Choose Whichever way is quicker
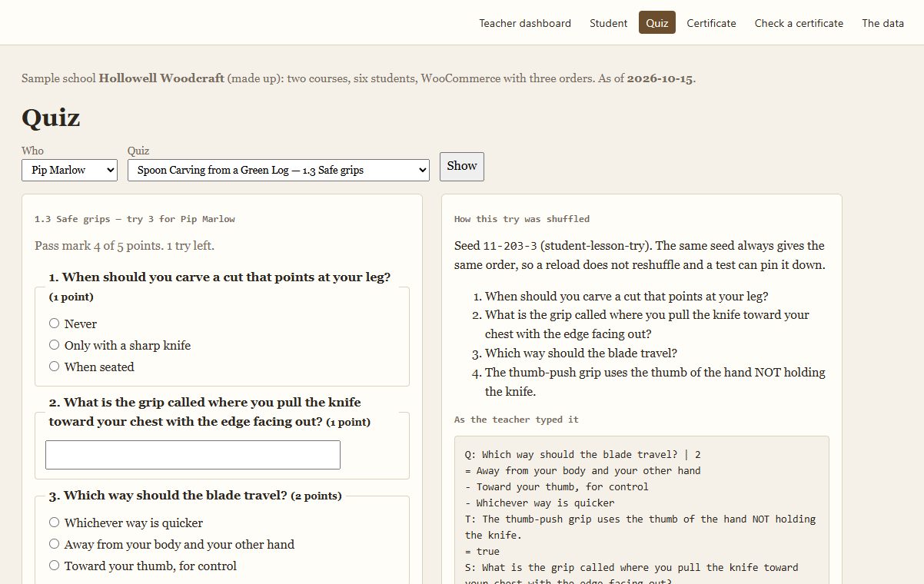The image size is (924, 584). click(54, 523)
